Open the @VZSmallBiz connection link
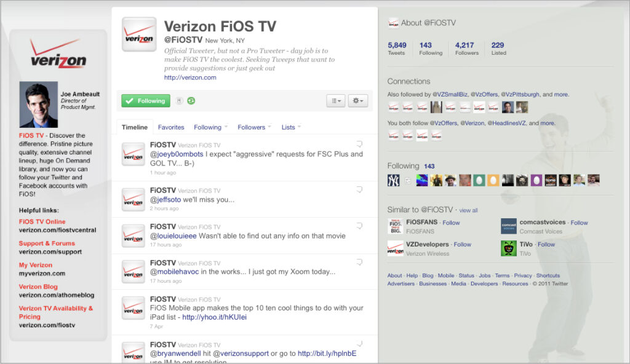Image resolution: width=630 pixels, height=364 pixels. click(450, 95)
